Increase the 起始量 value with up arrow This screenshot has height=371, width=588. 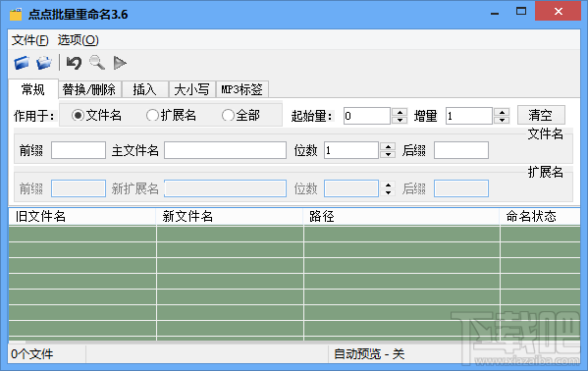[x=400, y=112]
